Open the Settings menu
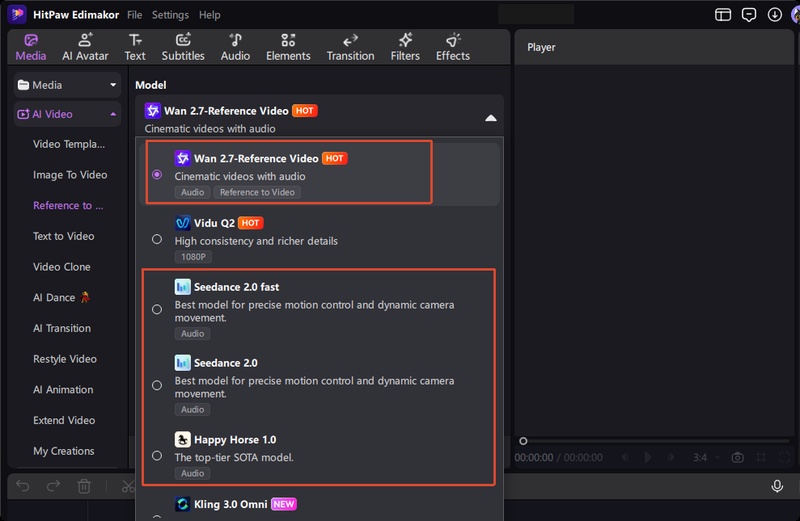The width and height of the screenshot is (800, 521). [x=170, y=15]
